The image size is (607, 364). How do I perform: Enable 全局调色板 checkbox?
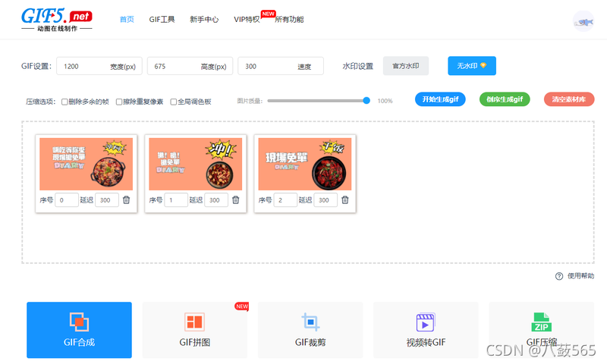[174, 102]
